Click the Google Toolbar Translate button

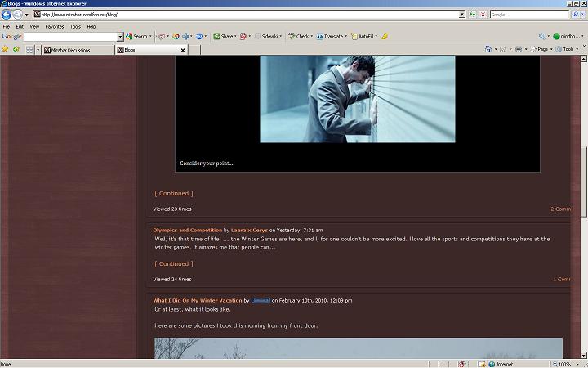point(330,37)
